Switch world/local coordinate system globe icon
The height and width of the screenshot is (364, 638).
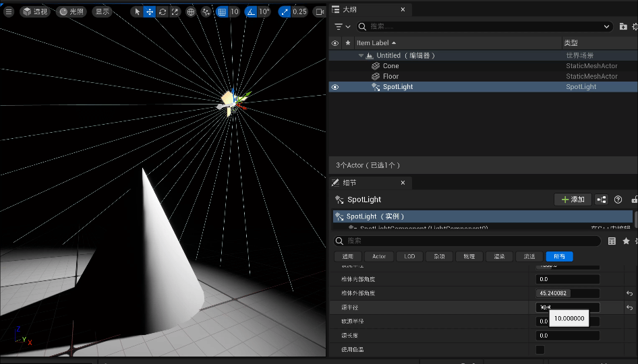click(x=191, y=11)
